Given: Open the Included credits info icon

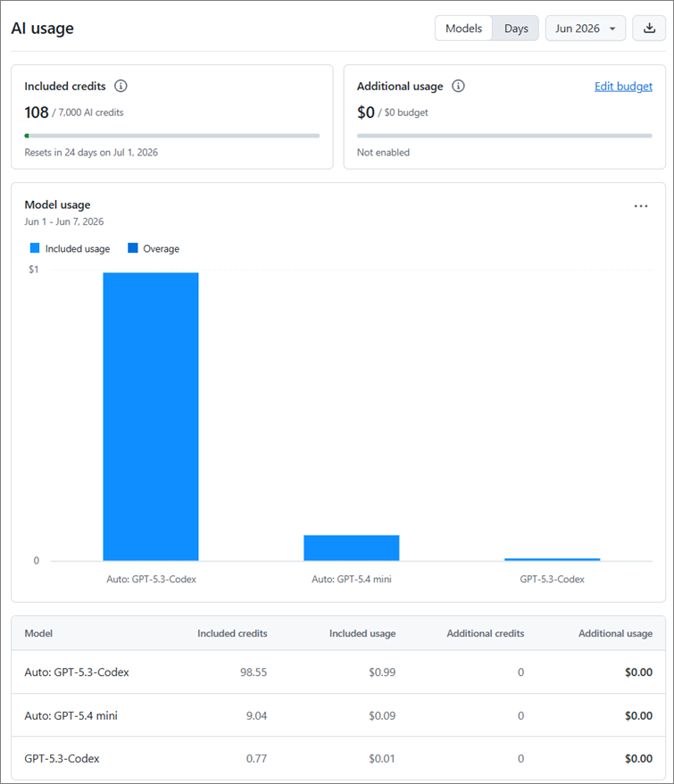Looking at the screenshot, I should [x=121, y=86].
